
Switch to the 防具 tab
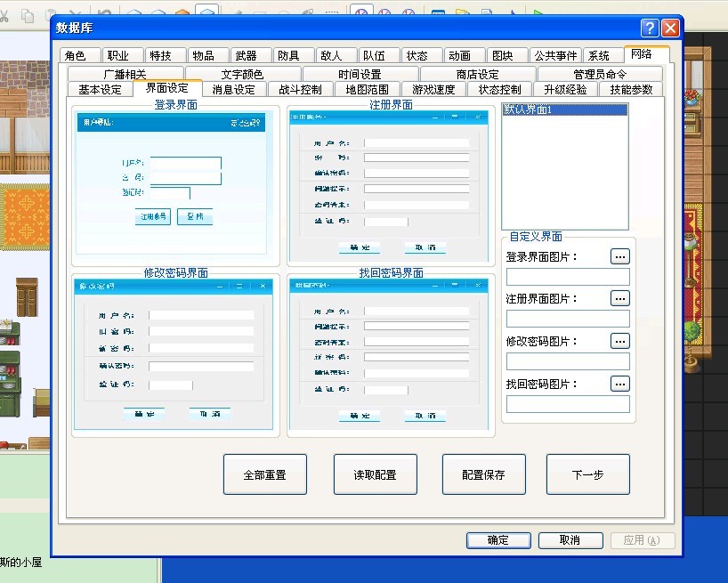pos(294,56)
